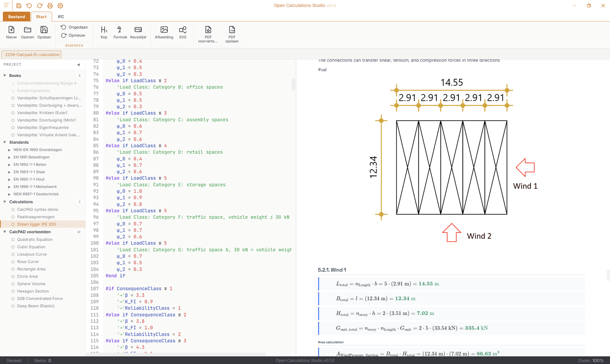610x364 pixels.
Task: Open Quadratic Equation example
Action: (x=43, y=240)
